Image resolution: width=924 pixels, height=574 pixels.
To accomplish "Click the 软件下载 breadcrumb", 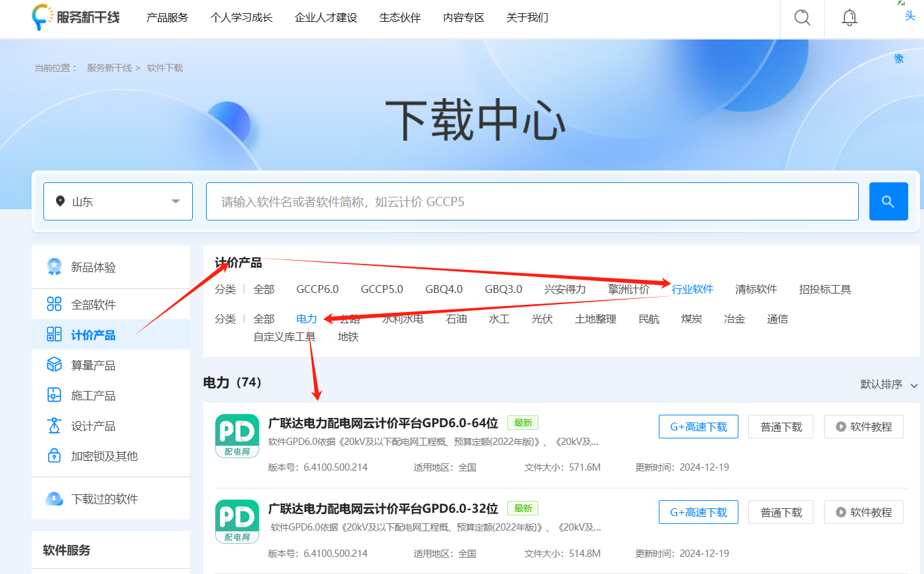I will [x=165, y=68].
